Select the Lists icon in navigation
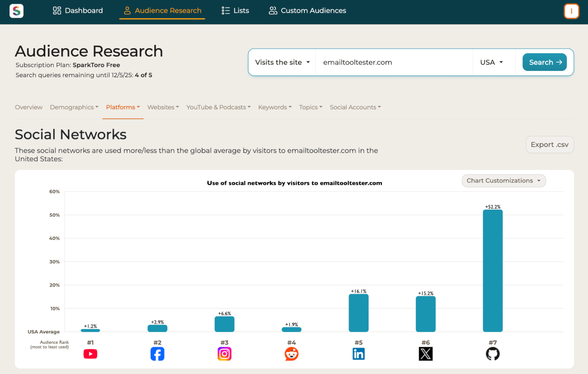This screenshot has width=588, height=374. [x=226, y=11]
